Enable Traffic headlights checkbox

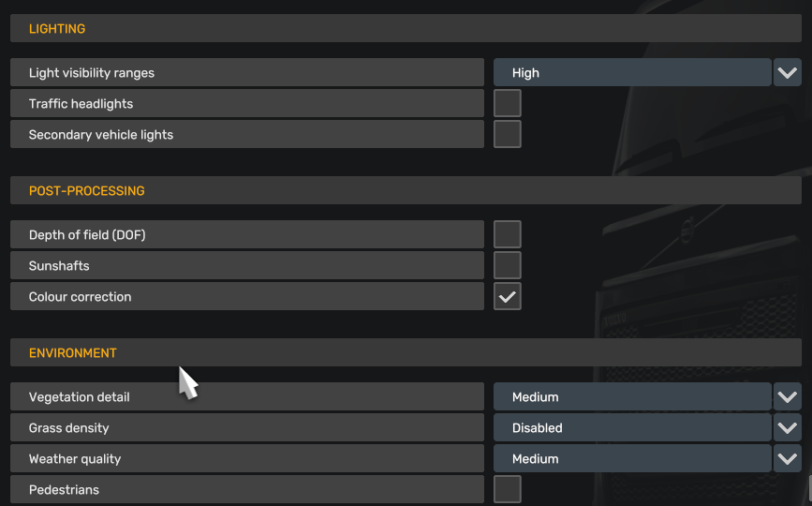pyautogui.click(x=508, y=103)
